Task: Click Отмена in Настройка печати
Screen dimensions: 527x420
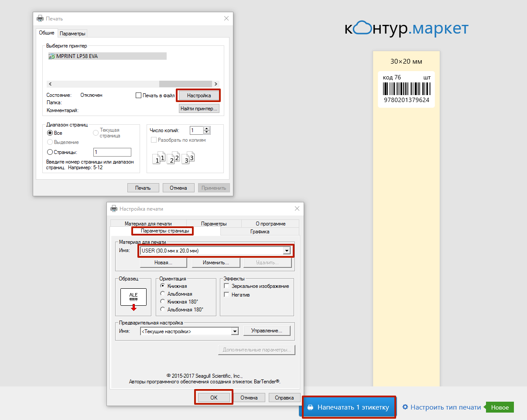Action: click(x=249, y=397)
